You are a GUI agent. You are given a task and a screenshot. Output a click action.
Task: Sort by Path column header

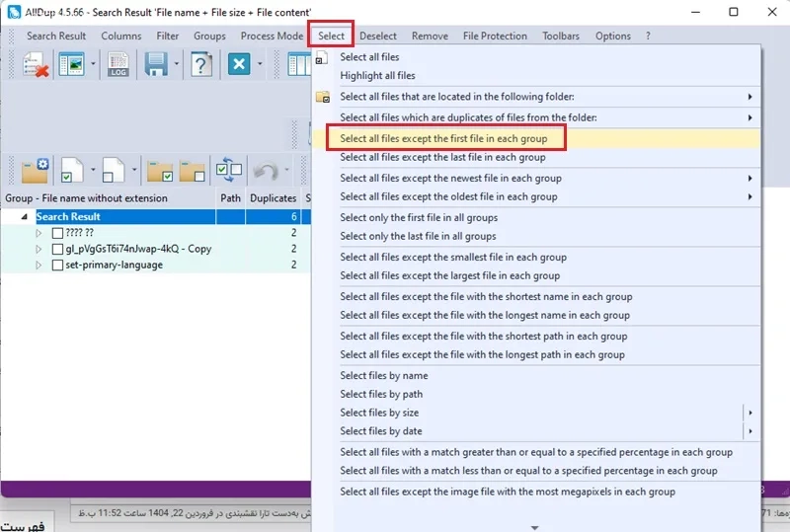pos(230,198)
